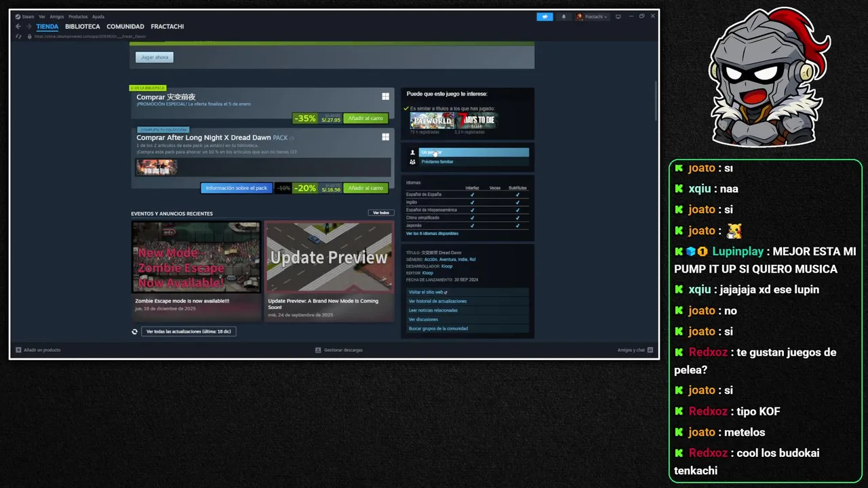Open the After Long Night pack item thumbnail
868x488 pixels.
tap(157, 167)
